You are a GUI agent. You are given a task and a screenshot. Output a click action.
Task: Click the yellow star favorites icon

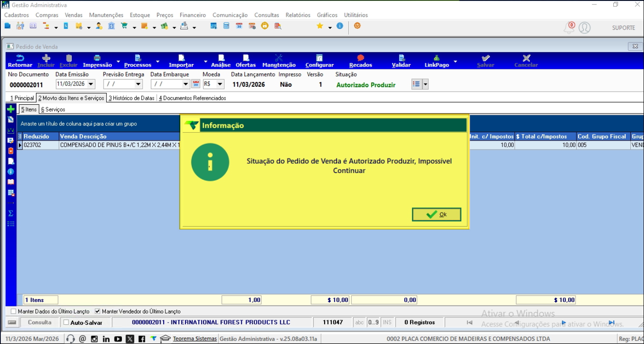point(320,26)
